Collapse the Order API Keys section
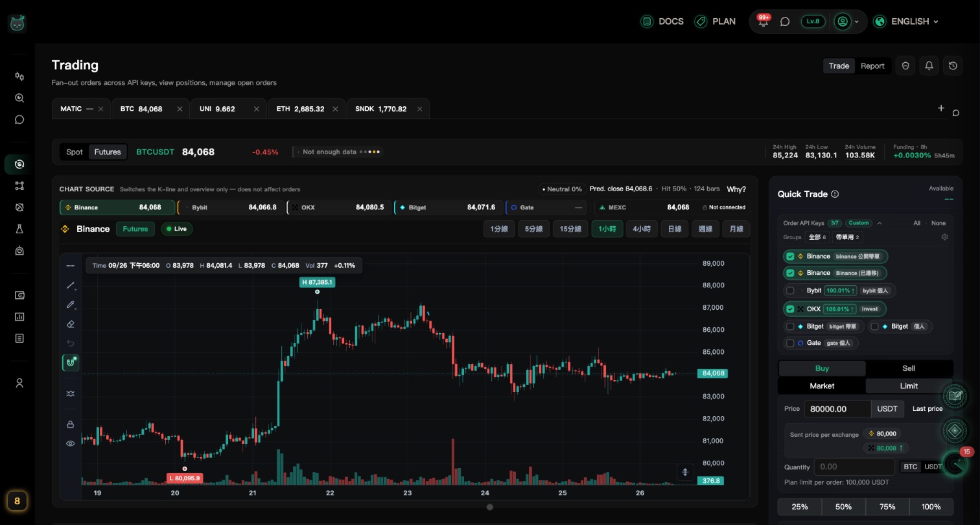 [x=880, y=223]
